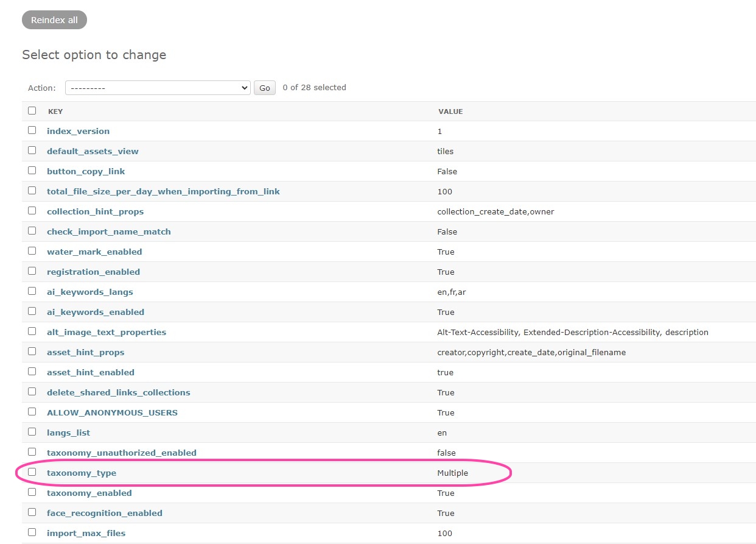This screenshot has width=756, height=544.
Task: Select the alt_image_text_properties checkbox
Action: (32, 331)
